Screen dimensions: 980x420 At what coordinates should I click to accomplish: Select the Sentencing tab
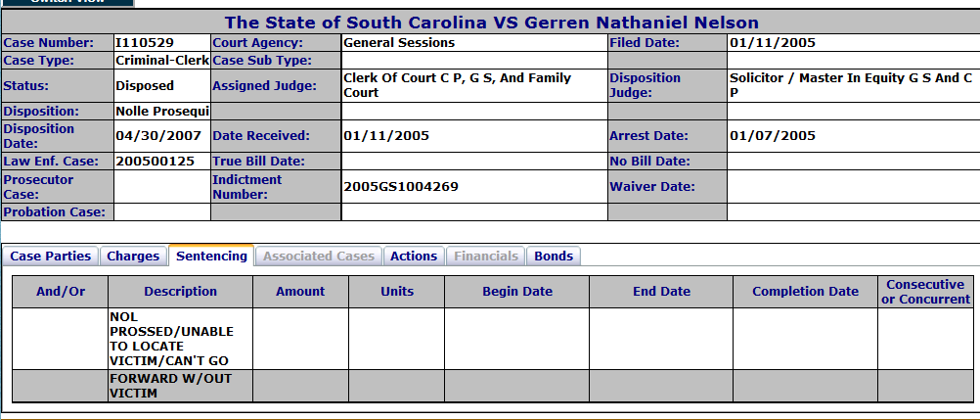211,256
